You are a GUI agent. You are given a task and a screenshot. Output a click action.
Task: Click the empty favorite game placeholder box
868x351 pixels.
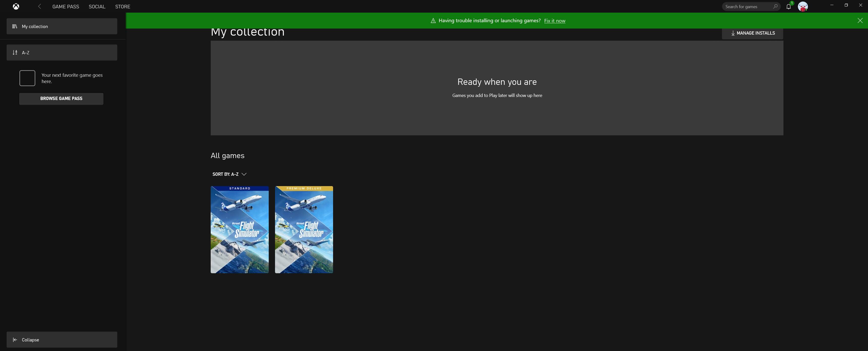coord(27,78)
